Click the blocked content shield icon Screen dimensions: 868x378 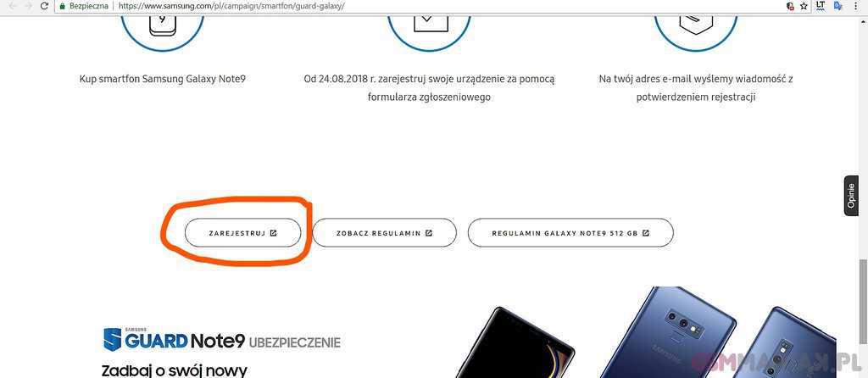click(x=790, y=6)
